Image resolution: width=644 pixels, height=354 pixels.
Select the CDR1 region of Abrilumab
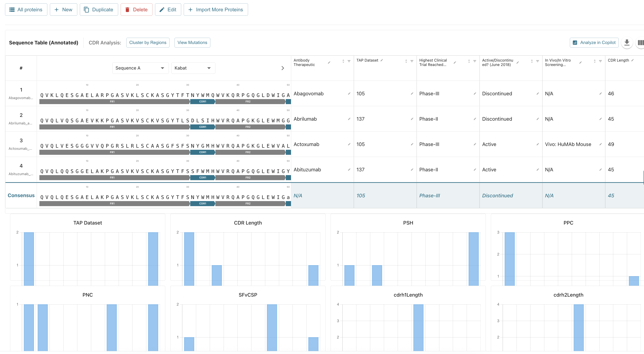pos(203,127)
